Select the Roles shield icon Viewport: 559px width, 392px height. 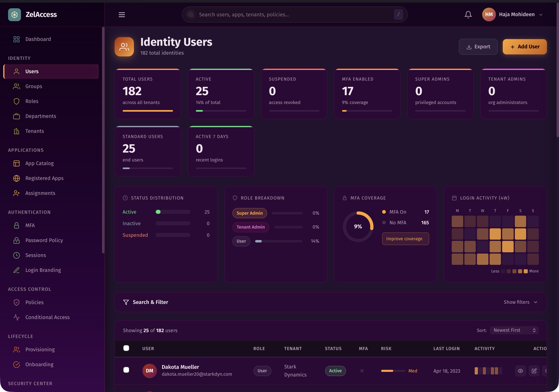pos(16,101)
